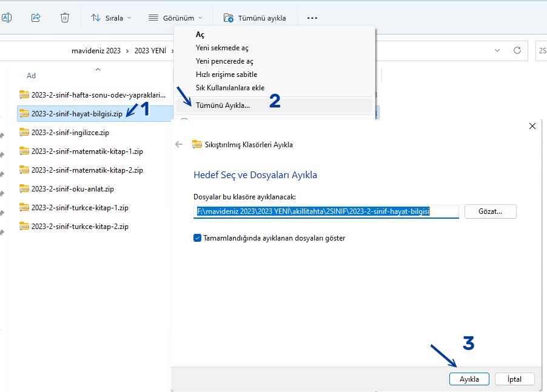
Task: Click the Share icon in the toolbar
Action: (x=35, y=18)
